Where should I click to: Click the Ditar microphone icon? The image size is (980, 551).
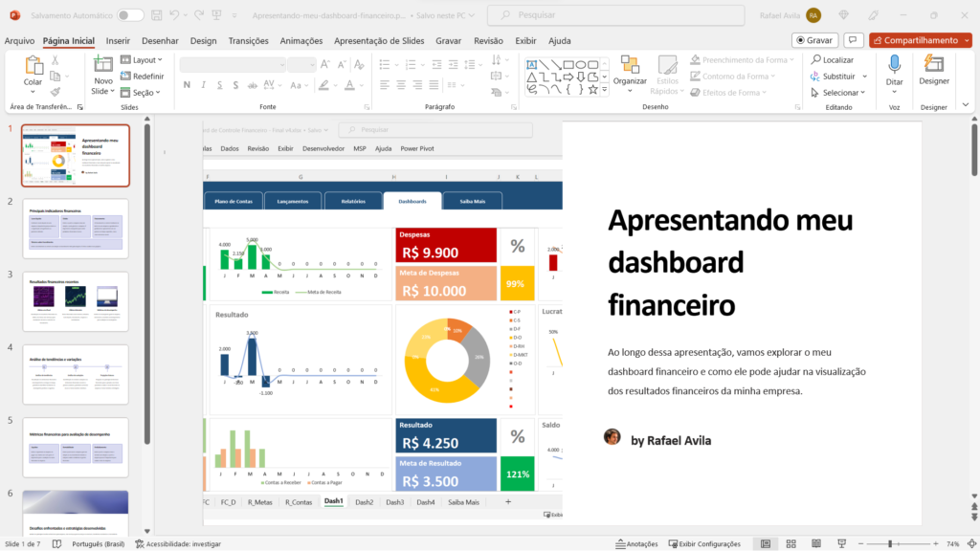coord(894,65)
